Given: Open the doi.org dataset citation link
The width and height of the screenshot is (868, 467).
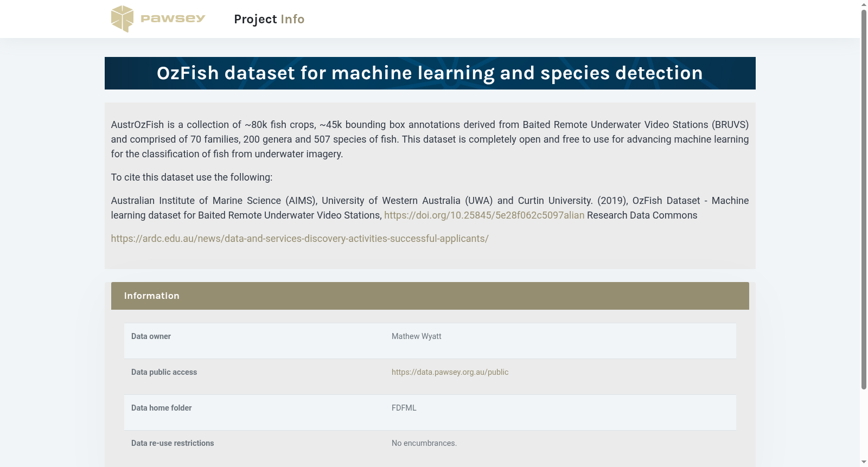Looking at the screenshot, I should (484, 215).
